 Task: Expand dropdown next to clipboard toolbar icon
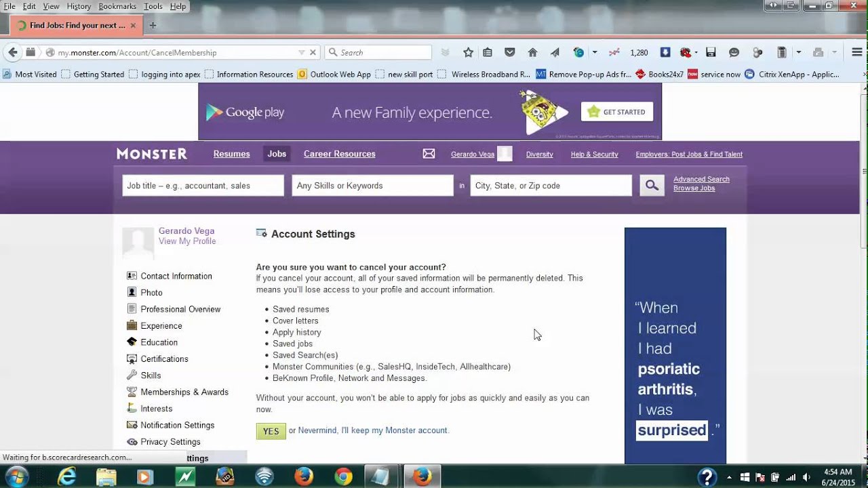[x=798, y=52]
